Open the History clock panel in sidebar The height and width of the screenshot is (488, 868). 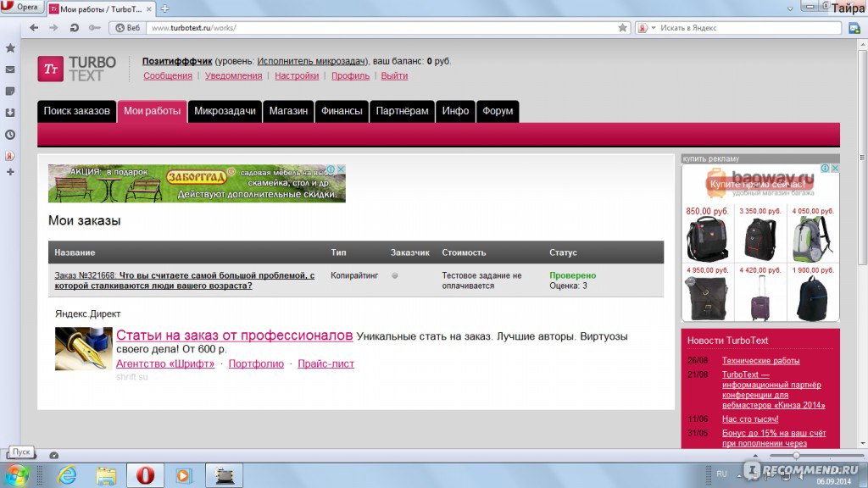[10, 135]
